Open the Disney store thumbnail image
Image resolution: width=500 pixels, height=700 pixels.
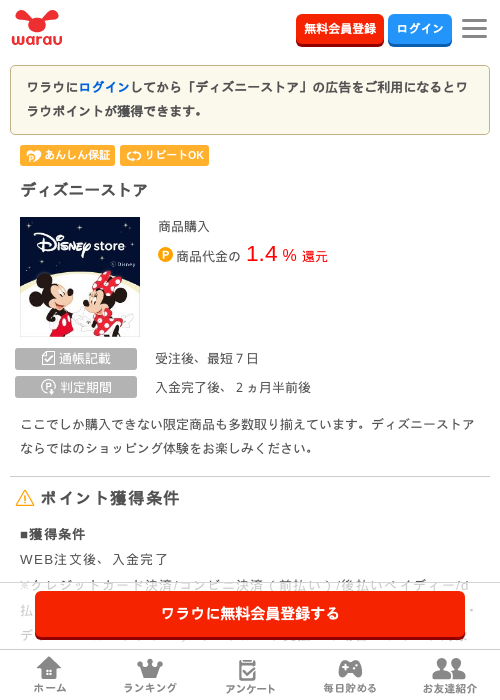click(80, 277)
